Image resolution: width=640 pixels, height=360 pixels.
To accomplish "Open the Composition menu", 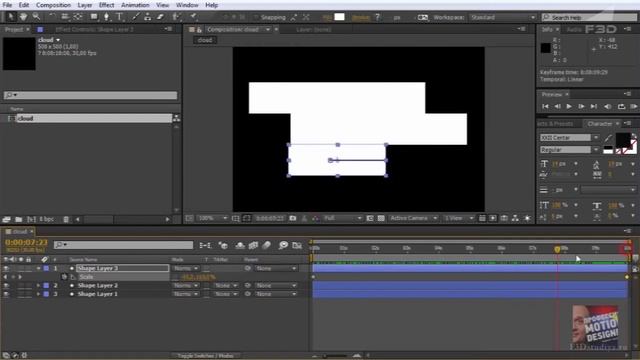I will coord(53,5).
